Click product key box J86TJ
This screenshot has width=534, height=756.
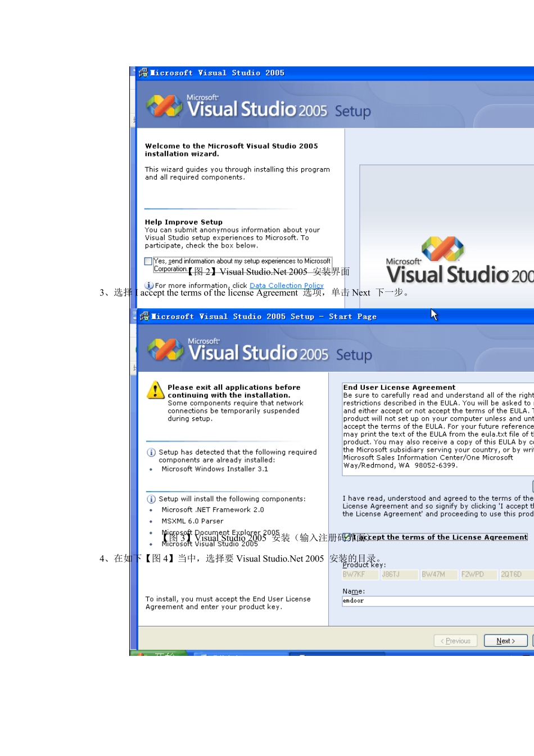pos(399,574)
